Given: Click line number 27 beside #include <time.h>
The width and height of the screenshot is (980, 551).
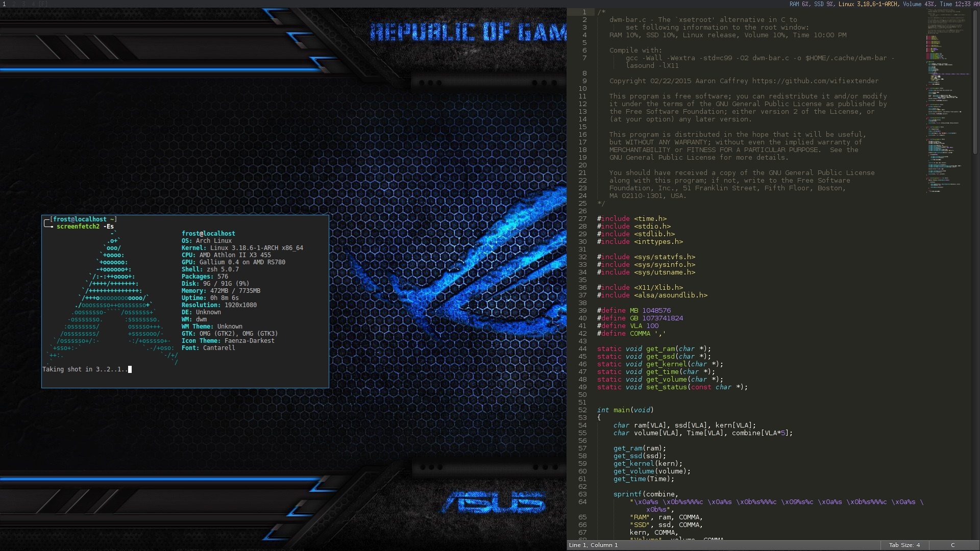Looking at the screenshot, I should click(582, 219).
